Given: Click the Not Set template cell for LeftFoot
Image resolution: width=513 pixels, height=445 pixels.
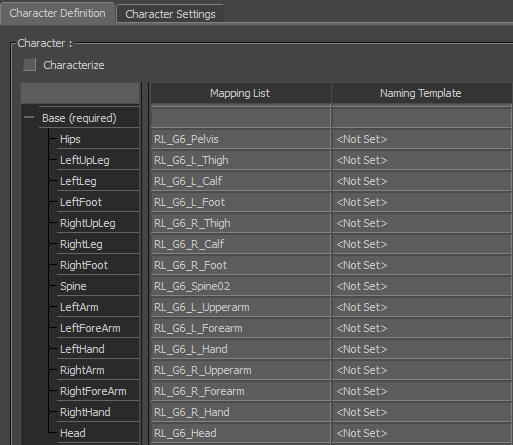Looking at the screenshot, I should click(x=422, y=202).
